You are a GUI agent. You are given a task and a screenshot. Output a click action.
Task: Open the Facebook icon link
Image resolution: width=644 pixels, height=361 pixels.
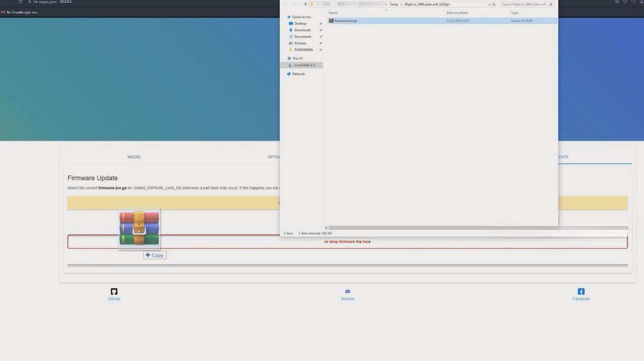coord(581,292)
